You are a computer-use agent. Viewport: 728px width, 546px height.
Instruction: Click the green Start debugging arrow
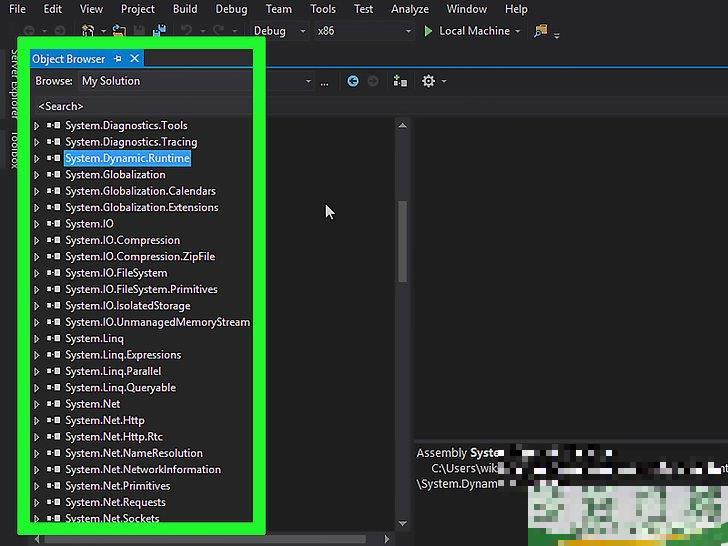coord(428,31)
